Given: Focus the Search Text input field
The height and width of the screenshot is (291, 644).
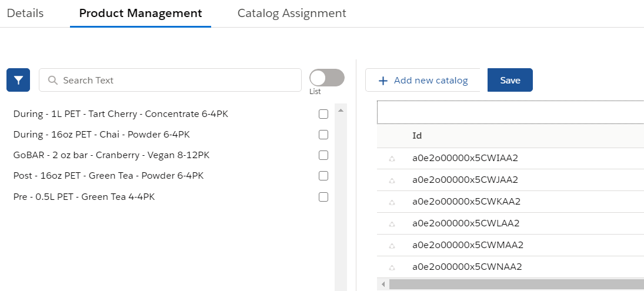Looking at the screenshot, I should (x=176, y=80).
